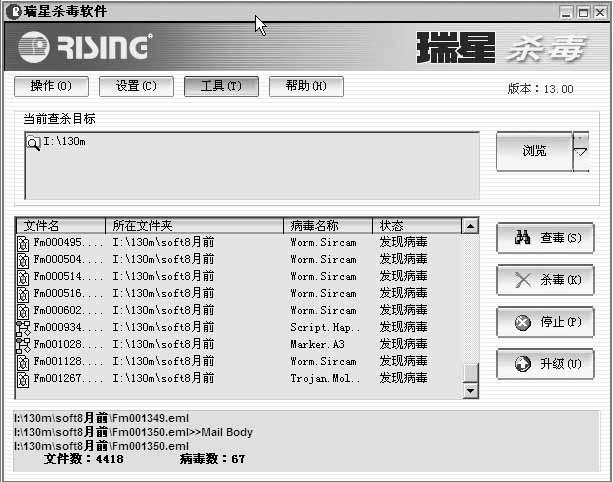Click the scroll up arrow of results list
Viewport: 613px width, 482px height.
(470, 226)
